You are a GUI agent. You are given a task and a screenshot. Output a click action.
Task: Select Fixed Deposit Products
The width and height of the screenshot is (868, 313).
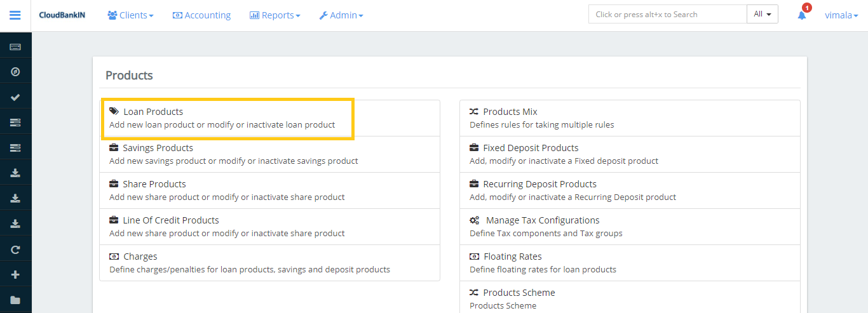pyautogui.click(x=530, y=148)
